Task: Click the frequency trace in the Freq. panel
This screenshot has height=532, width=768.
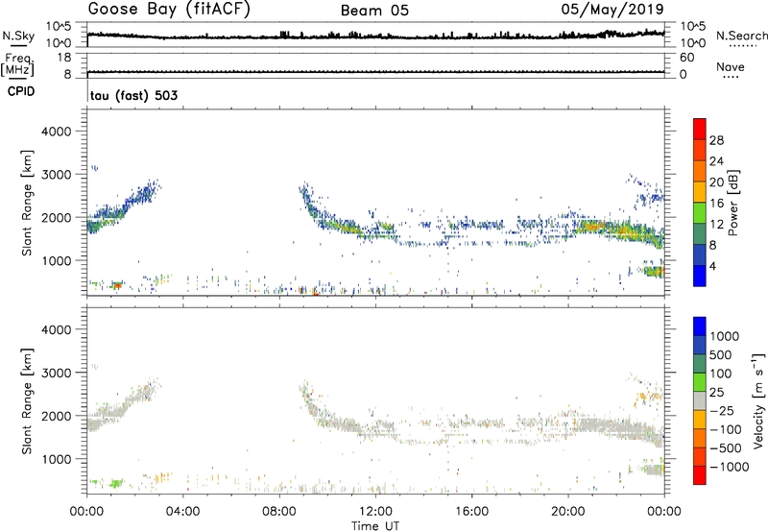Action: (375, 72)
